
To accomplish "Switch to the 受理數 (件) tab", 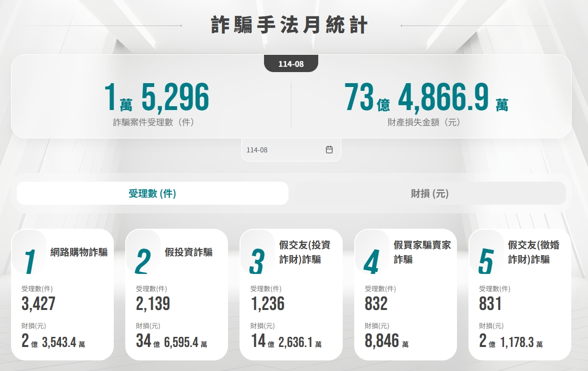I will coord(153,193).
